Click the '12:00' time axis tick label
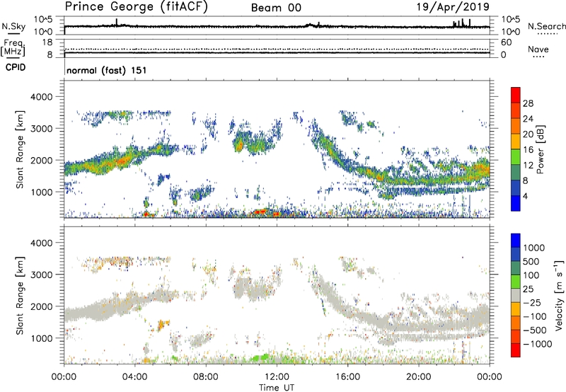This screenshot has width=566, height=392. [277, 377]
